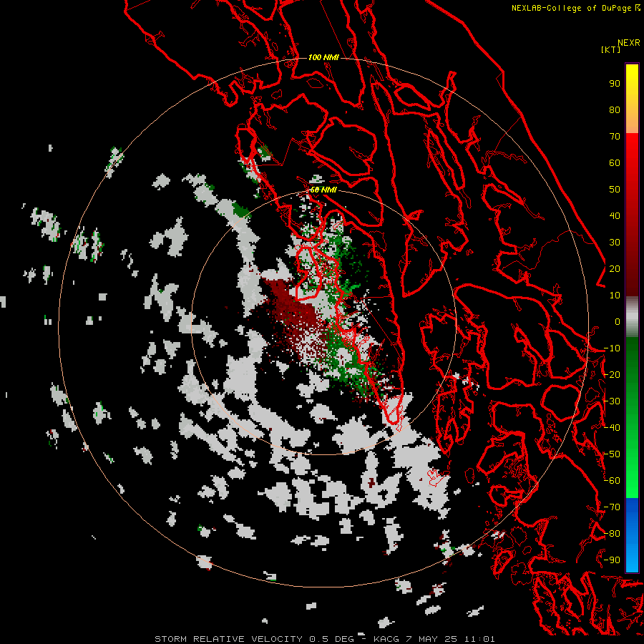Click the 20 value on velocity scale

[x=615, y=268]
